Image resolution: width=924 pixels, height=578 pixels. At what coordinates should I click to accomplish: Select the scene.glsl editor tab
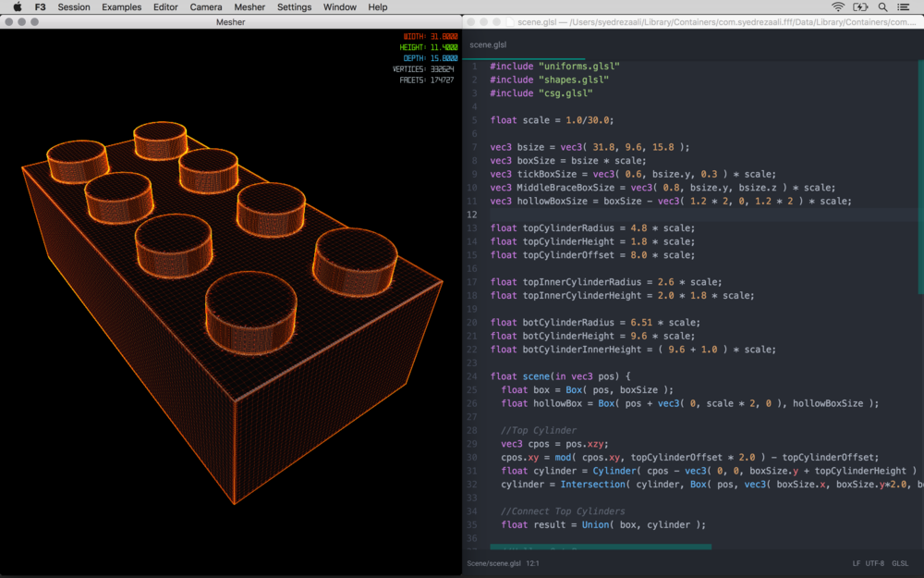click(x=488, y=44)
